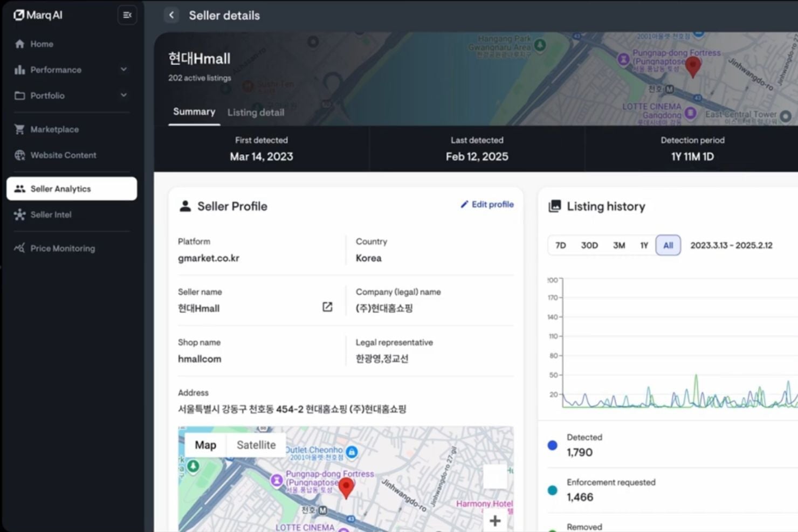Toggle the 1Y history range button
This screenshot has width=798, height=532.
click(644, 245)
